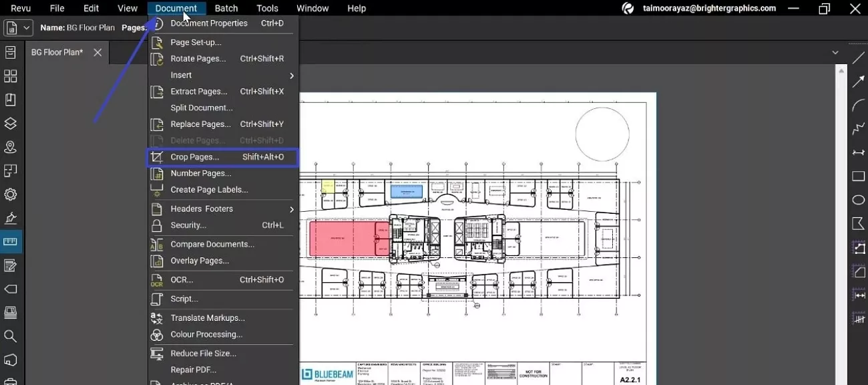
Task: Open the Properties gear panel
Action: pyautogui.click(x=10, y=194)
